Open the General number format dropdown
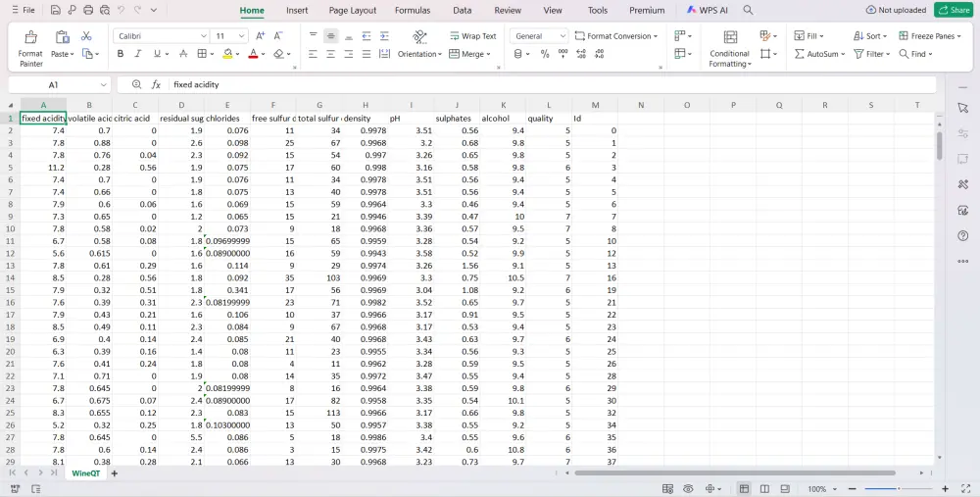The image size is (980, 497). point(563,36)
